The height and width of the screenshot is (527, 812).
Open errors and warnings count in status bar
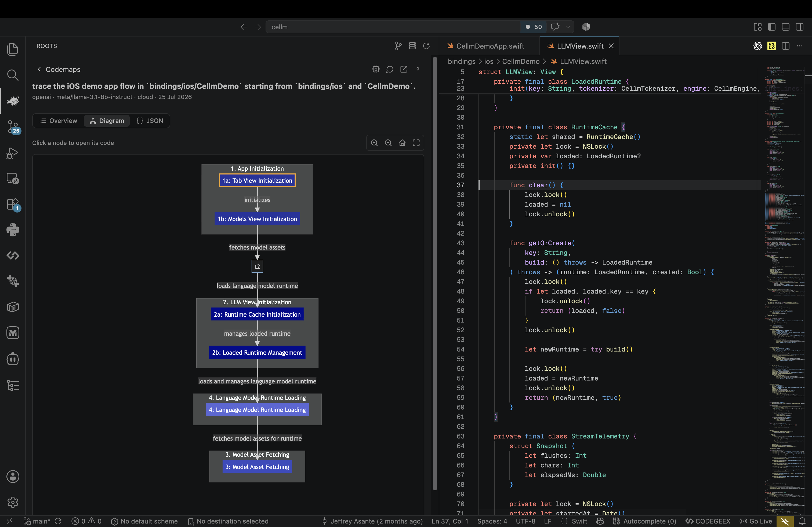(86, 521)
